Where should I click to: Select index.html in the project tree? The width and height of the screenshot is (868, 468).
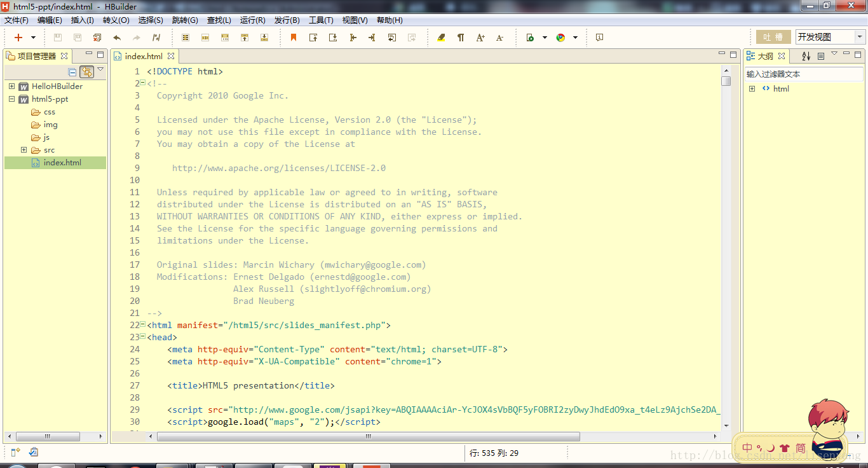[55, 163]
